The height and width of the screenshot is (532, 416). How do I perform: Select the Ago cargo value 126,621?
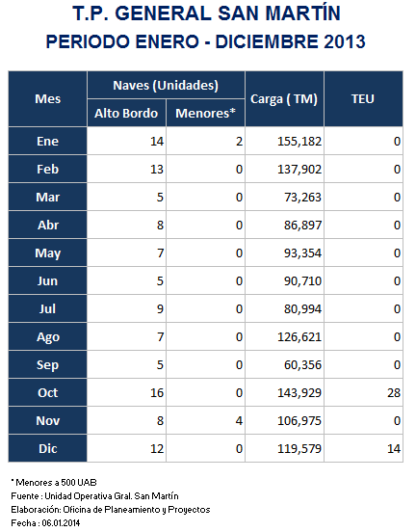(299, 337)
